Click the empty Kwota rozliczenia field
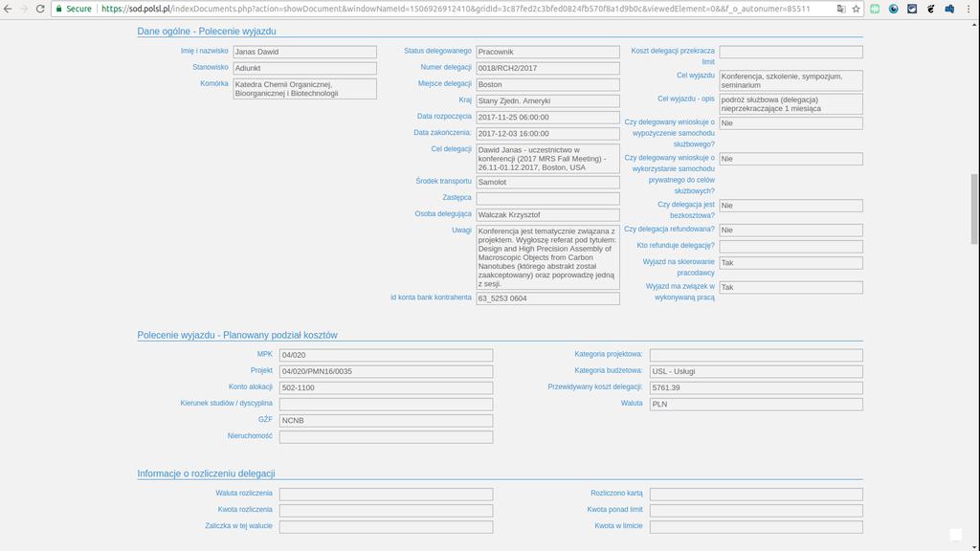980x551 pixels. (387, 511)
